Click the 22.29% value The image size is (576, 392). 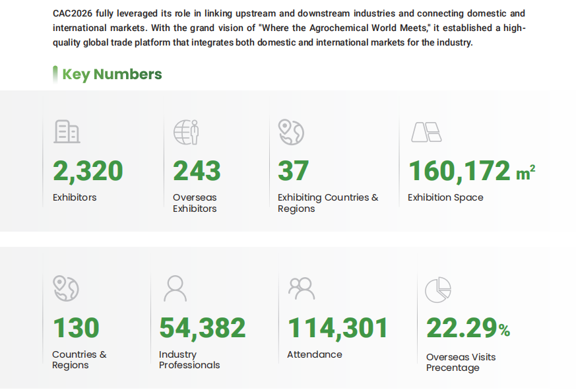click(x=468, y=328)
